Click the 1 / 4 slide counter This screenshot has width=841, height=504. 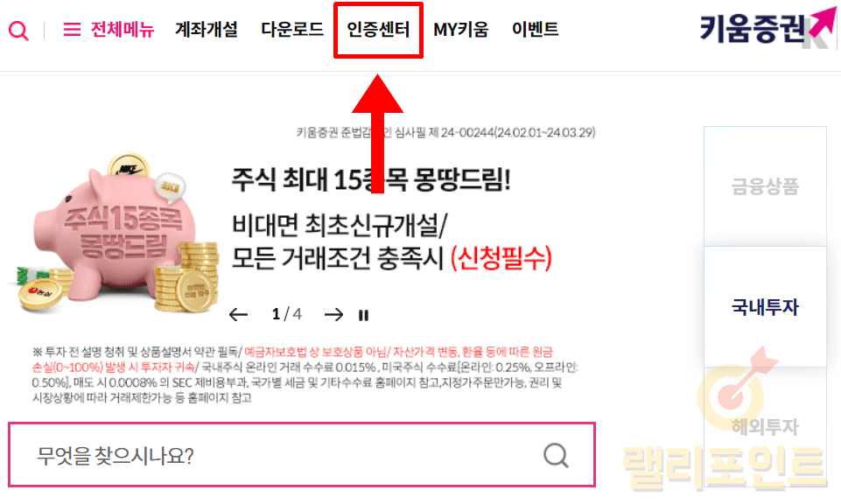[287, 314]
